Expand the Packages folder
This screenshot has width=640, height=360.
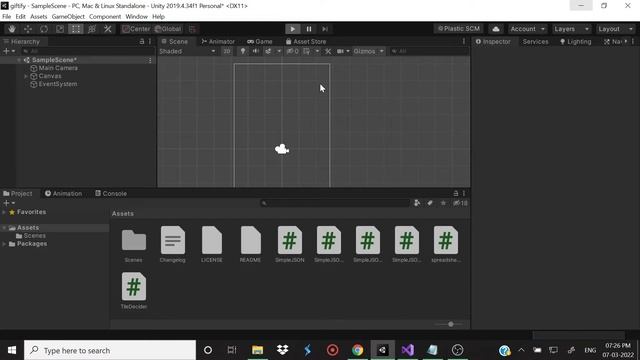click(4, 244)
